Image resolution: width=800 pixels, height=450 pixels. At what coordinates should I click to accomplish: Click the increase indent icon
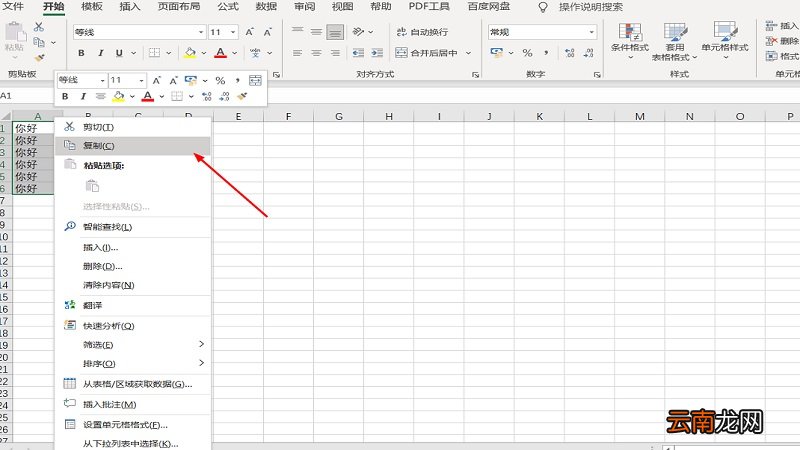pyautogui.click(x=377, y=53)
